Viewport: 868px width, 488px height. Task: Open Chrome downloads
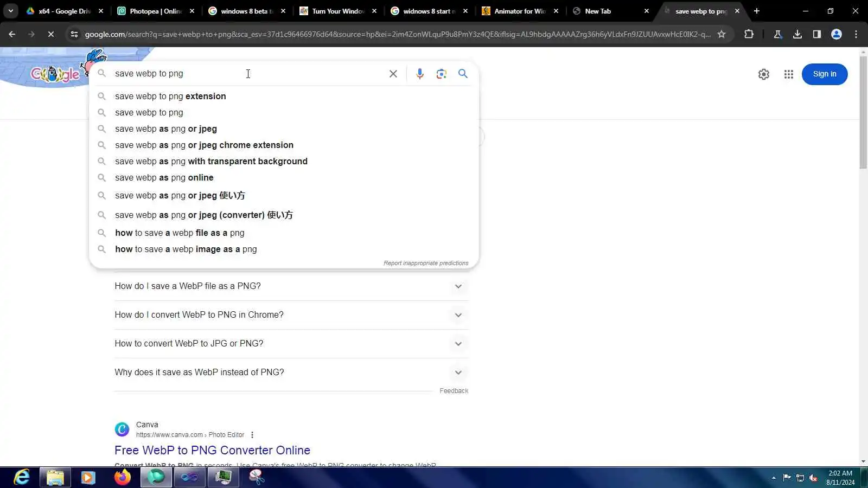[x=797, y=34]
